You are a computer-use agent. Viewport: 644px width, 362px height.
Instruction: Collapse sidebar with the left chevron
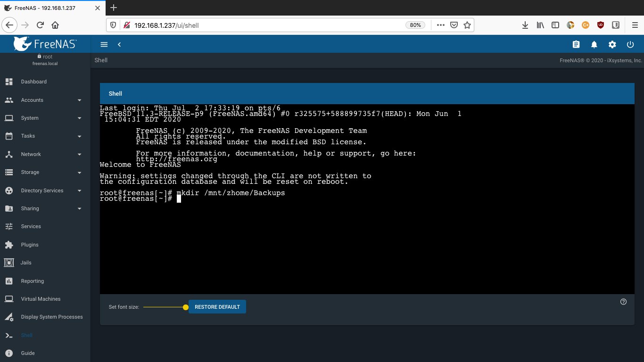pos(119,44)
